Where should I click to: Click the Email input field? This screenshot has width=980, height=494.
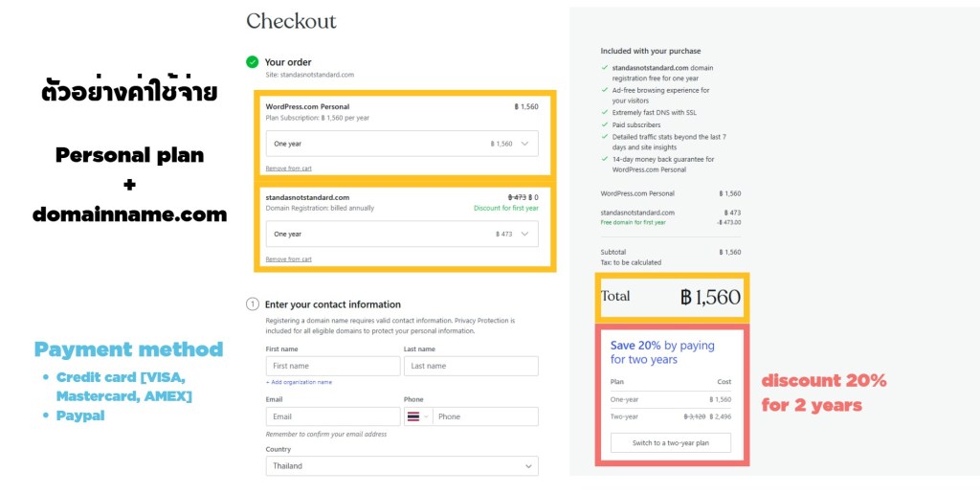[333, 416]
